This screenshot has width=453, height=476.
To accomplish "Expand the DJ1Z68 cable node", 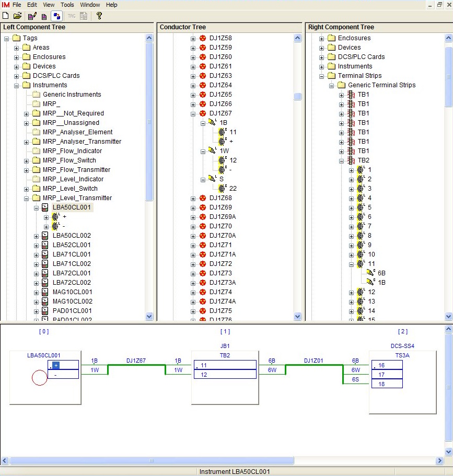I will [x=193, y=199].
